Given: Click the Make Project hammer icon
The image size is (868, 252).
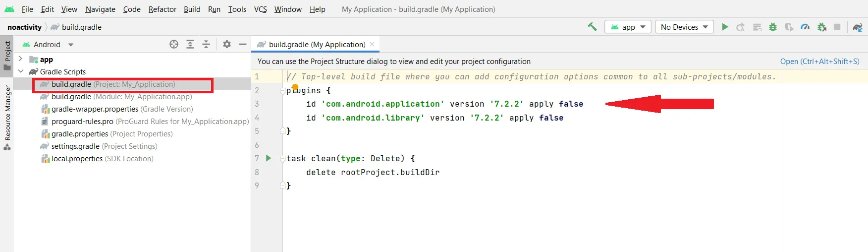Looking at the screenshot, I should click(592, 27).
